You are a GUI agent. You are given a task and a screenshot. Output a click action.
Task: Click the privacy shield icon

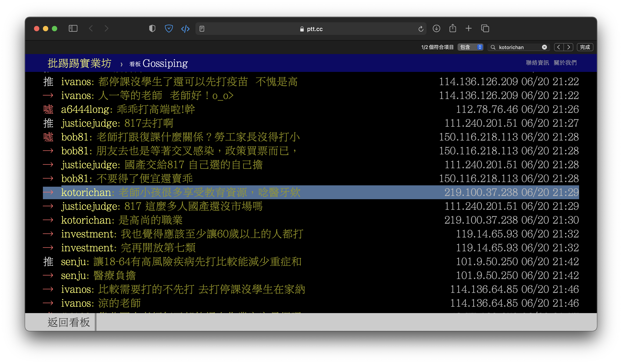click(x=152, y=29)
